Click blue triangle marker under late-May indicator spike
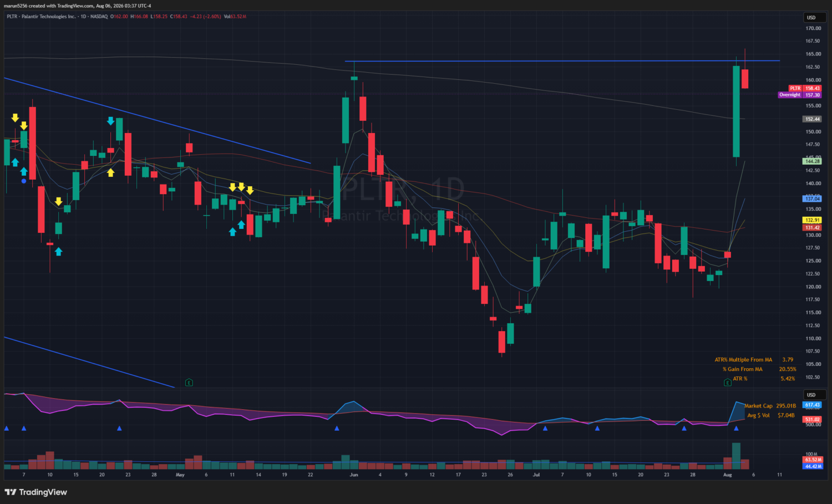Viewport: 832px width, 504px height. (x=337, y=428)
